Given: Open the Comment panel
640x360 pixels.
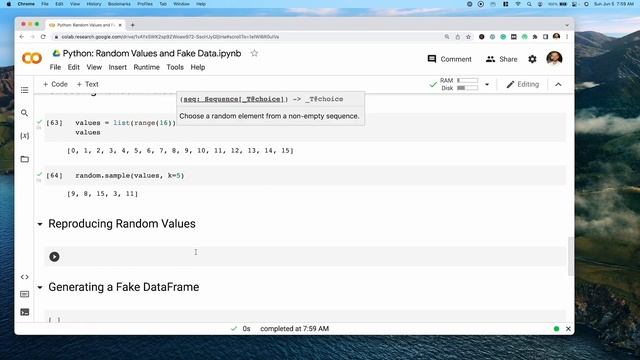Looking at the screenshot, I should pyautogui.click(x=449, y=59).
